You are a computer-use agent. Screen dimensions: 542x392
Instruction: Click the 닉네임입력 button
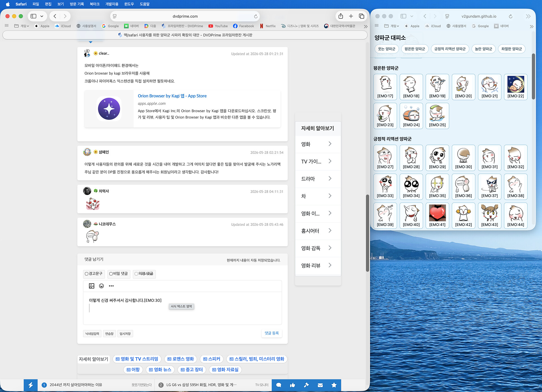pyautogui.click(x=92, y=334)
